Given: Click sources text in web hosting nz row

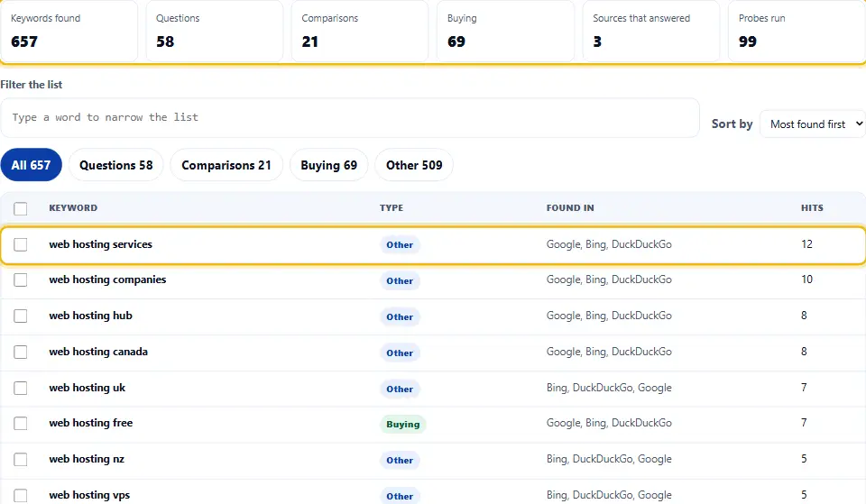Looking at the screenshot, I should pos(609,459).
